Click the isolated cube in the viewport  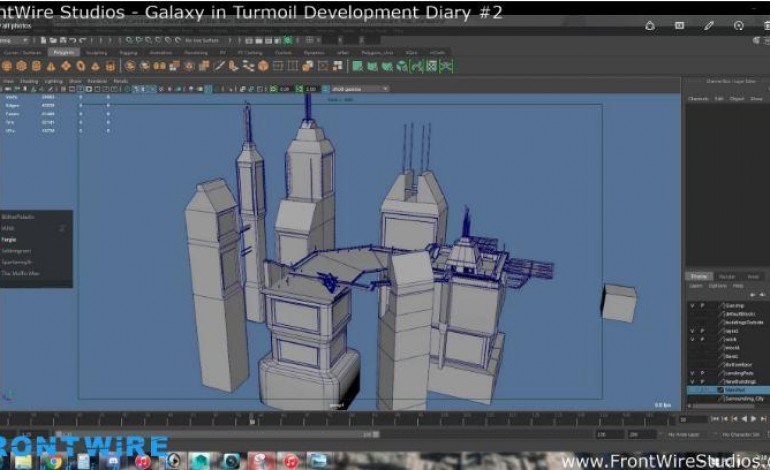point(618,302)
